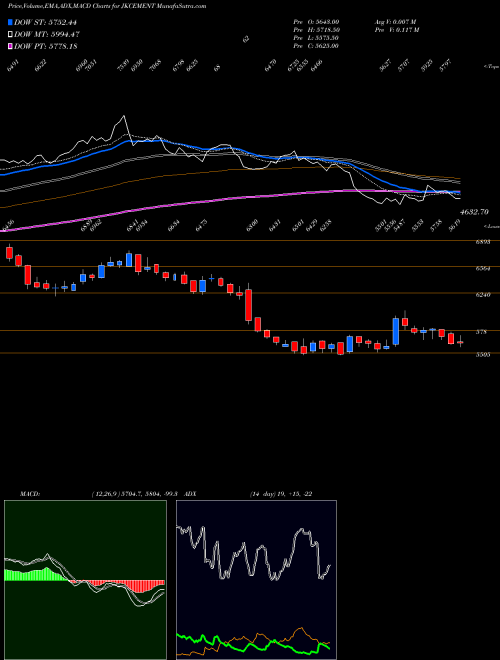Select the 'DOW PT: 5778.18' legend text

46,46
